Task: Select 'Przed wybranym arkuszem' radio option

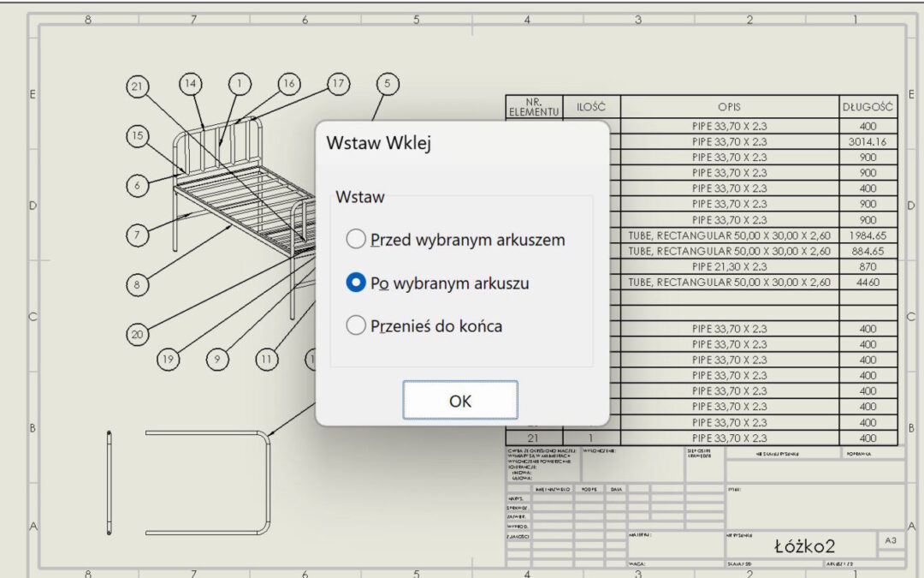Action: 356,240
